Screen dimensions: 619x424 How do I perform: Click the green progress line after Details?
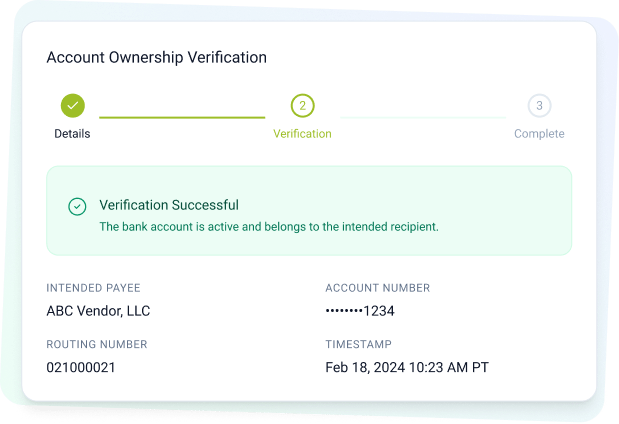(x=182, y=117)
